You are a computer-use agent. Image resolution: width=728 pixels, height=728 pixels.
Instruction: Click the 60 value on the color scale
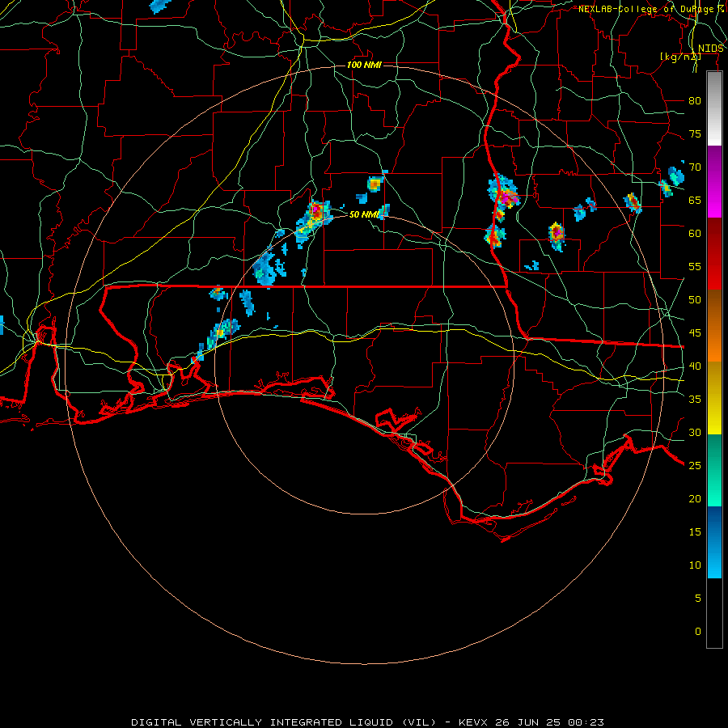pyautogui.click(x=695, y=234)
